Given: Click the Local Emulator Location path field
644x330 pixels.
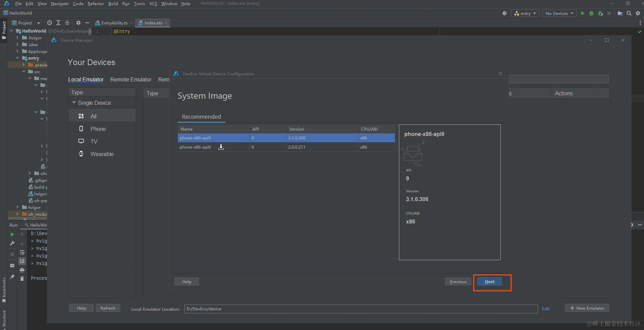Looking at the screenshot, I should click(361, 309).
